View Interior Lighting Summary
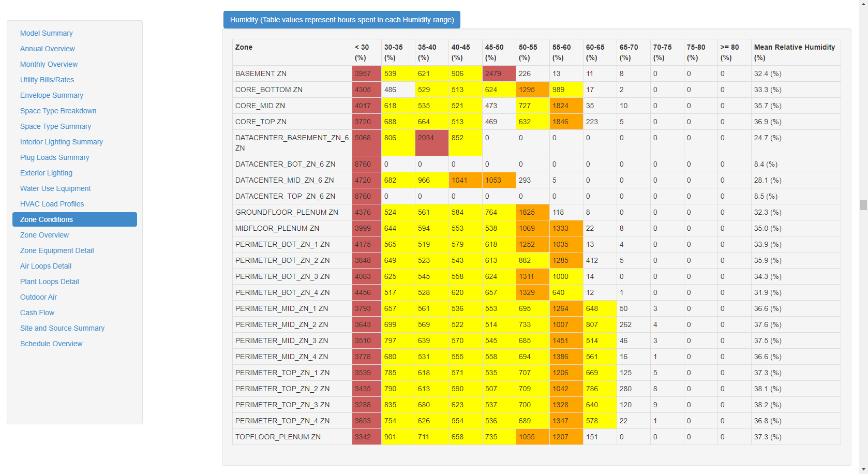This screenshot has width=868, height=474. tap(61, 142)
